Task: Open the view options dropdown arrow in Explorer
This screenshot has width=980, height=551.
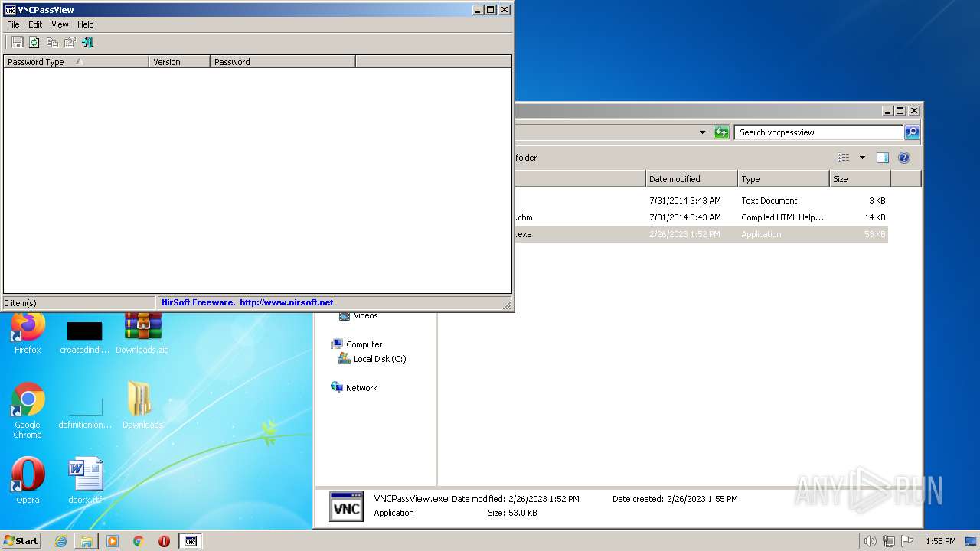Action: click(x=862, y=158)
